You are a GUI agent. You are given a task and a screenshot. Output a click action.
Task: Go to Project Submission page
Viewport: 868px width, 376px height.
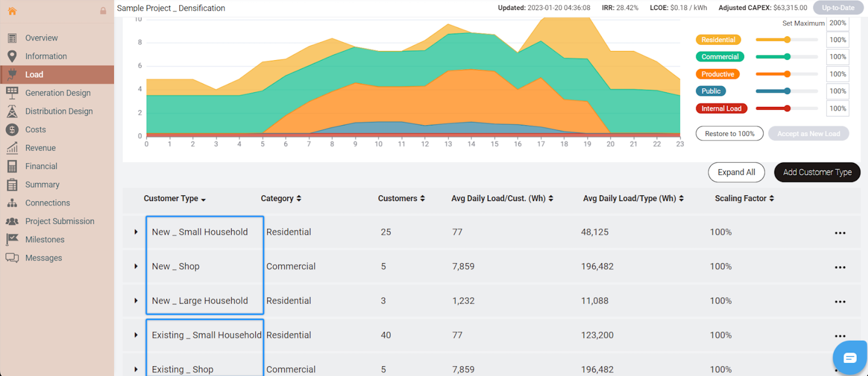60,221
